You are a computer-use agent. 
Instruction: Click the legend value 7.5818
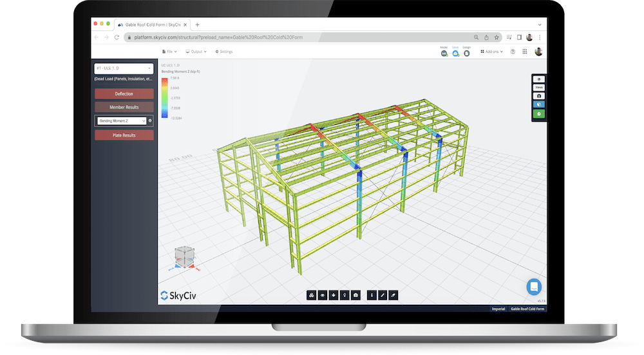coord(175,78)
